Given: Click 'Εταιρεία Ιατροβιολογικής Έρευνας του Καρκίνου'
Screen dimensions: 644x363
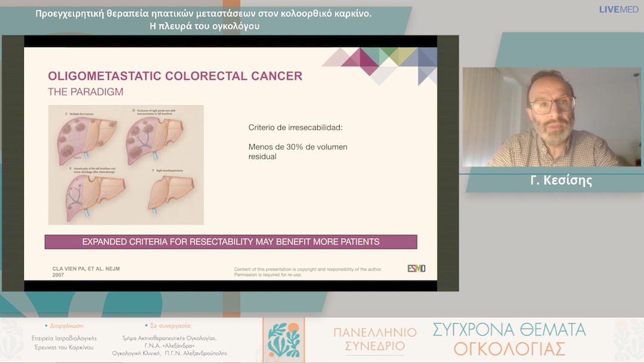Looking at the screenshot, I should [x=64, y=343].
